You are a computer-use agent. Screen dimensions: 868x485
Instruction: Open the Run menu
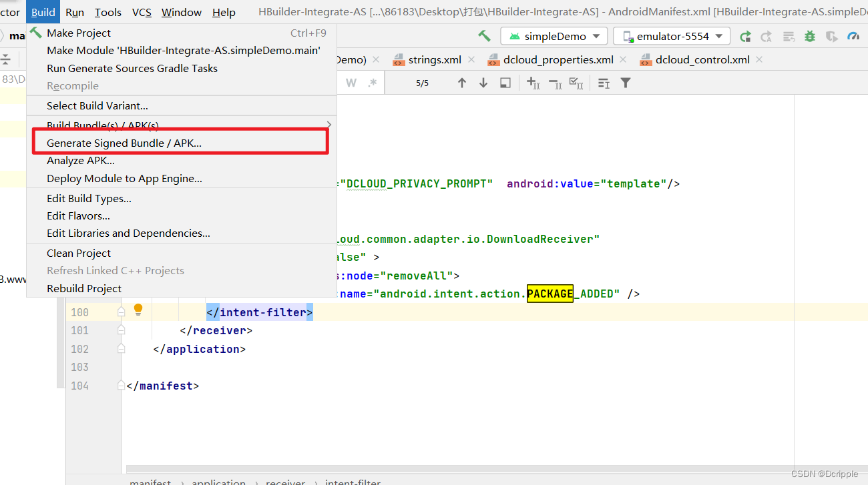click(x=75, y=12)
